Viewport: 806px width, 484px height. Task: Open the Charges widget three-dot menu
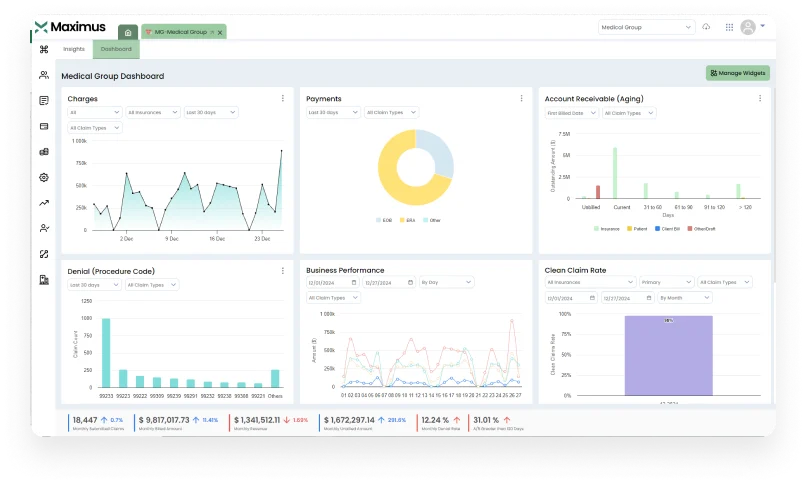pos(283,99)
